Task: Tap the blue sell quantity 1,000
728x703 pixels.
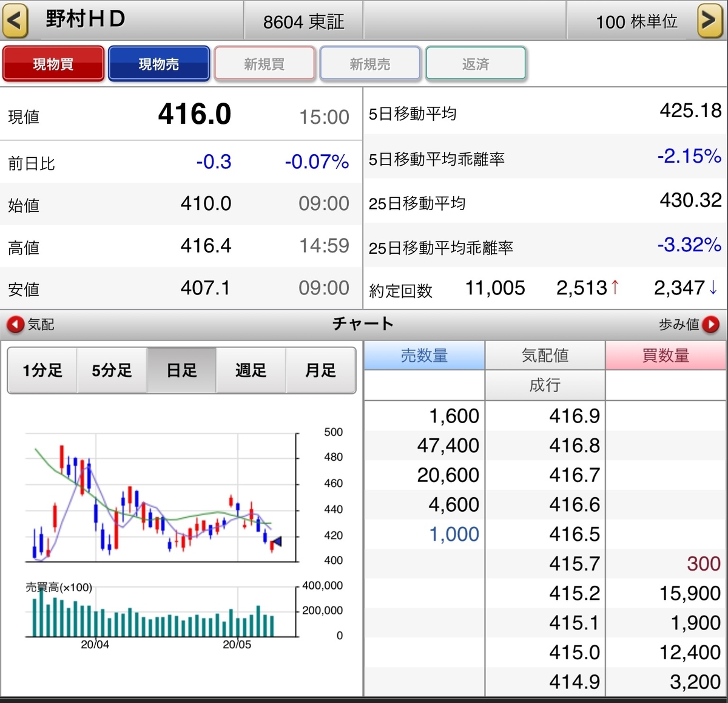Action: (x=454, y=534)
